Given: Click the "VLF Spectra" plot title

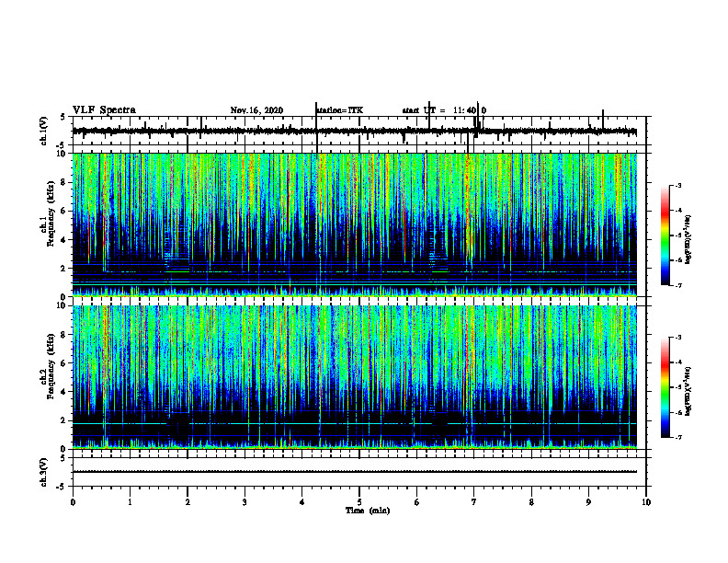Looking at the screenshot, I should (104, 110).
